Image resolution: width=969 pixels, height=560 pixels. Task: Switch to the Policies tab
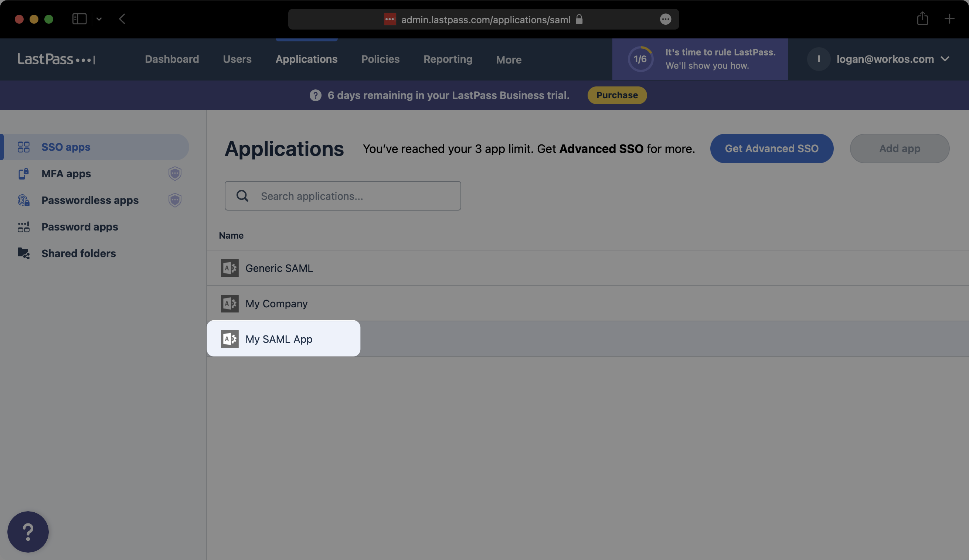pyautogui.click(x=380, y=59)
